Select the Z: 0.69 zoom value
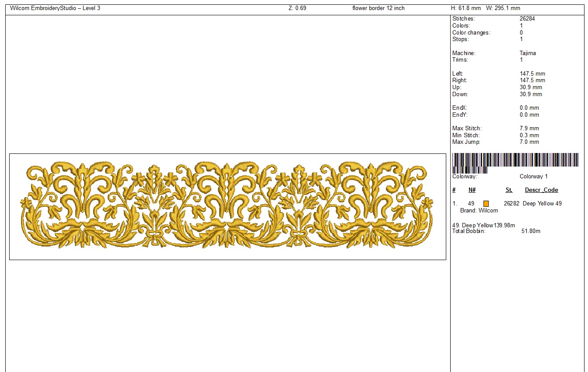The height and width of the screenshot is (372, 588). point(297,8)
